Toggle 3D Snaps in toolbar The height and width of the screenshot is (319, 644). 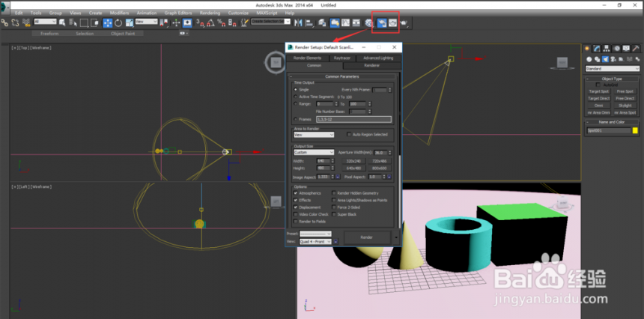pyautogui.click(x=200, y=22)
